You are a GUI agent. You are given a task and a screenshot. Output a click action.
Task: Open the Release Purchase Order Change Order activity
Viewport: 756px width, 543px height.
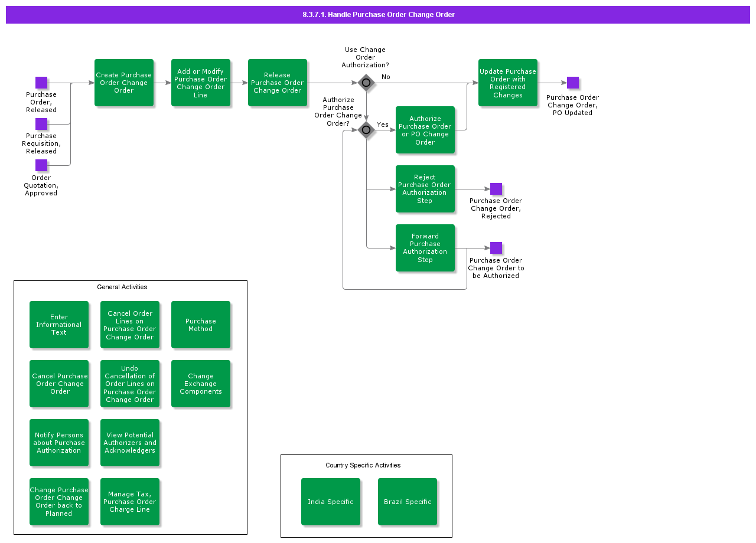click(278, 83)
